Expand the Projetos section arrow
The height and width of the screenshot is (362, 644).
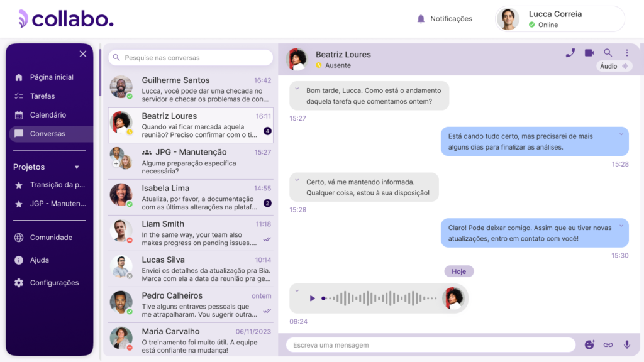pyautogui.click(x=77, y=167)
